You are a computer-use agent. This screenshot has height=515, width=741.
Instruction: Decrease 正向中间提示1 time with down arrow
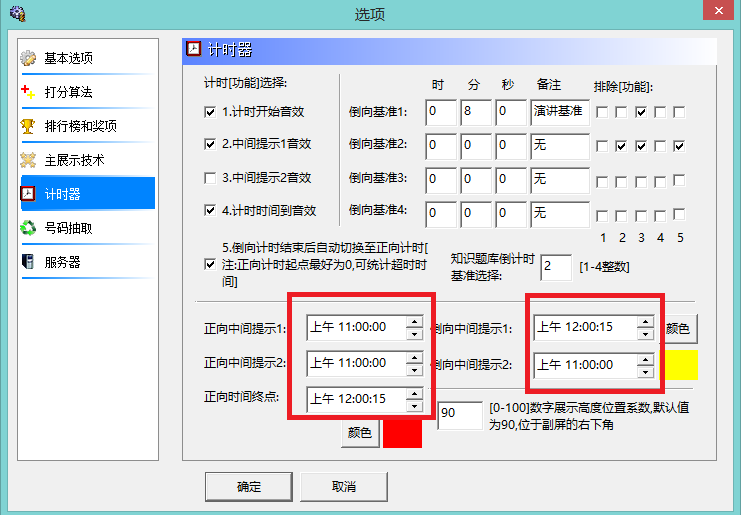point(414,334)
